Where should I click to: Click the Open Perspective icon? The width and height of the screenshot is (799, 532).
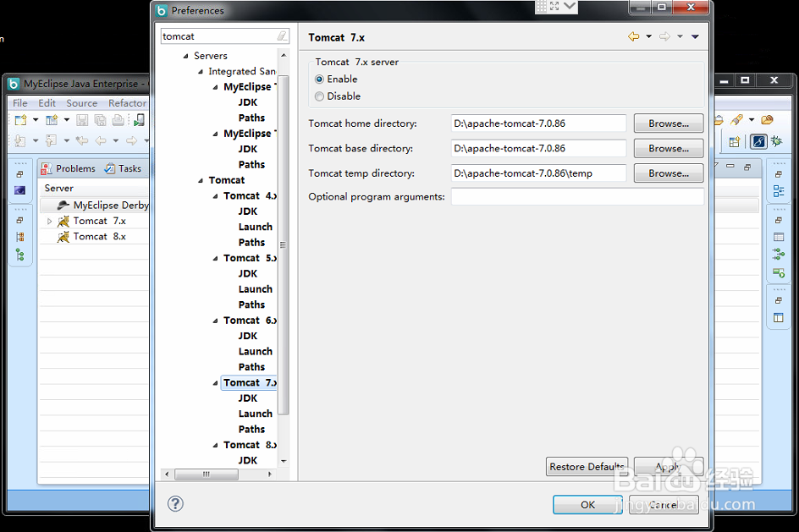click(x=735, y=142)
